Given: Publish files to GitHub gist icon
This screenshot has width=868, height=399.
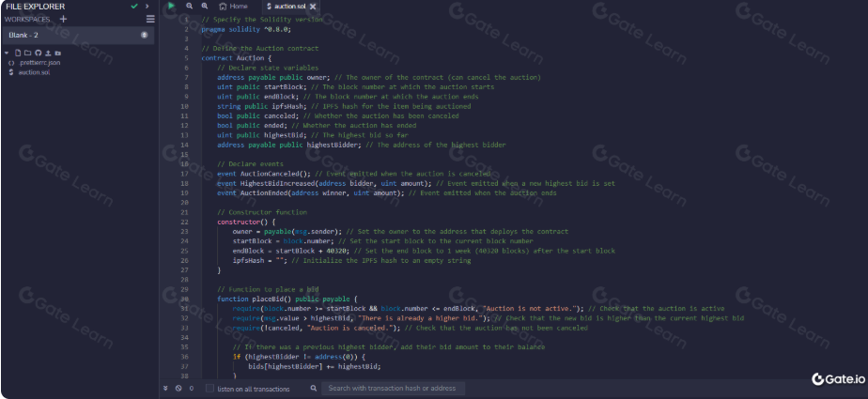Looking at the screenshot, I should click(x=37, y=53).
